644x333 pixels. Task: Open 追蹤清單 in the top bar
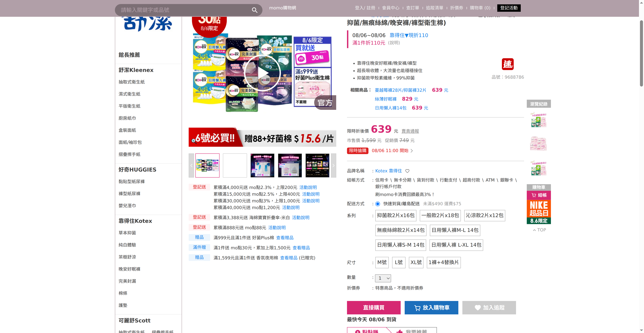pos(435,8)
